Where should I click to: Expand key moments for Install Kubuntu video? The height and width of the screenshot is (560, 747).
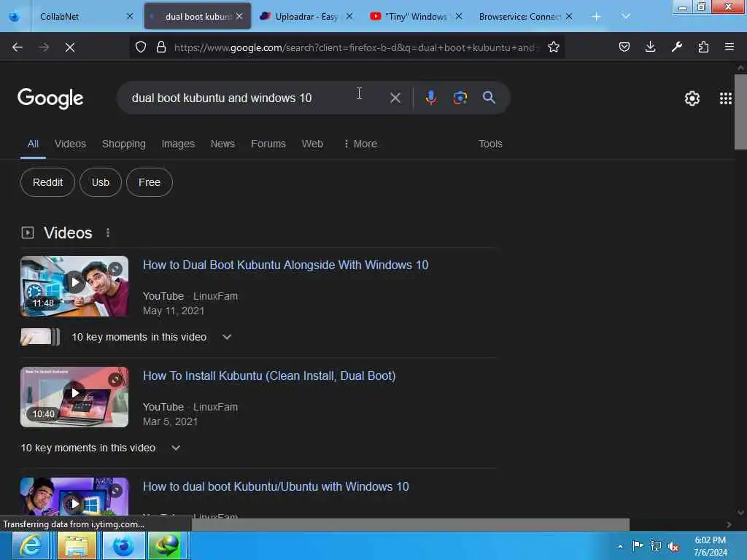pos(176,448)
